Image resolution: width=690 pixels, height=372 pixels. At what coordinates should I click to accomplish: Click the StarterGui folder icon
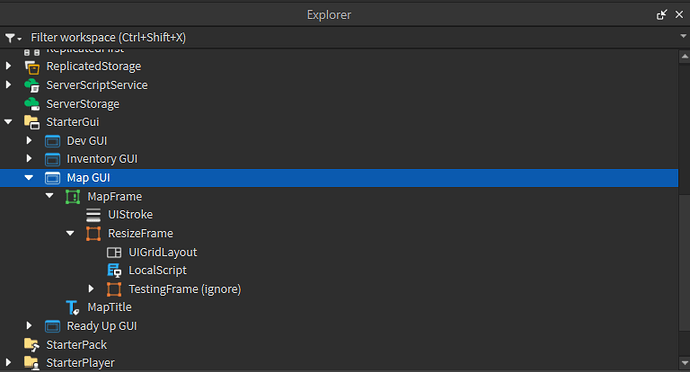[32, 122]
